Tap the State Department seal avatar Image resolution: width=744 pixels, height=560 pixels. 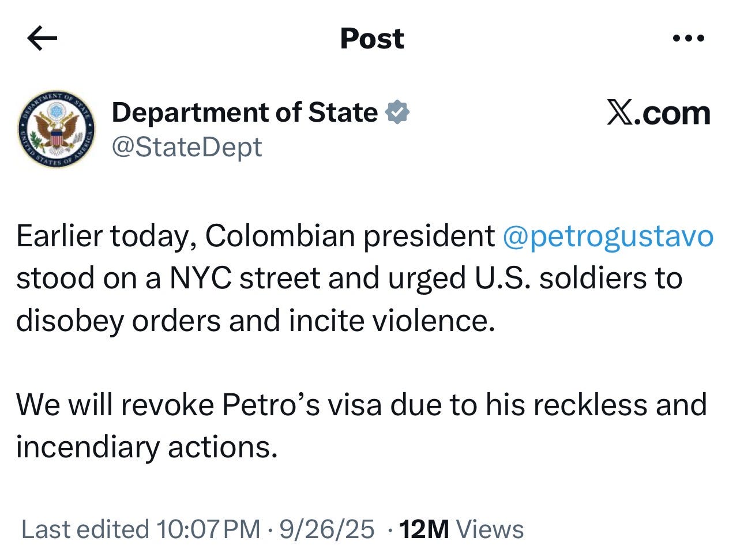pos(56,130)
